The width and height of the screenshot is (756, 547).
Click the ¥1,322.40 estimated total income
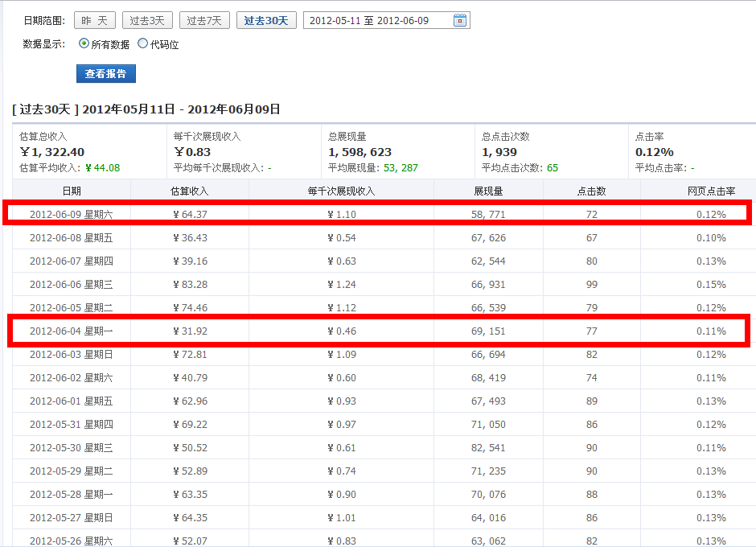[x=52, y=152]
